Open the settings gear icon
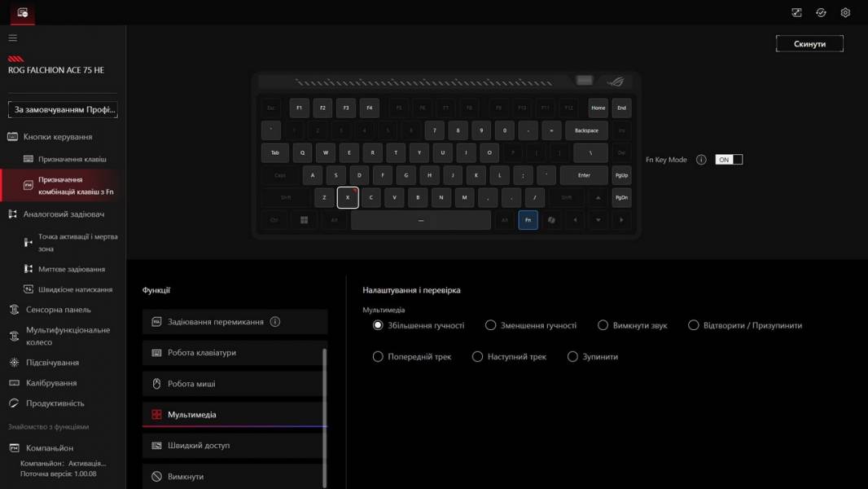868x489 pixels. click(845, 12)
